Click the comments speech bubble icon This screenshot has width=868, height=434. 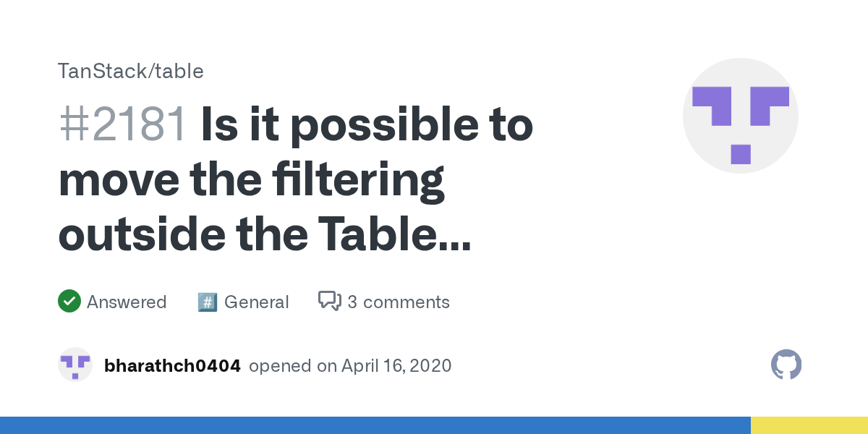tap(329, 301)
